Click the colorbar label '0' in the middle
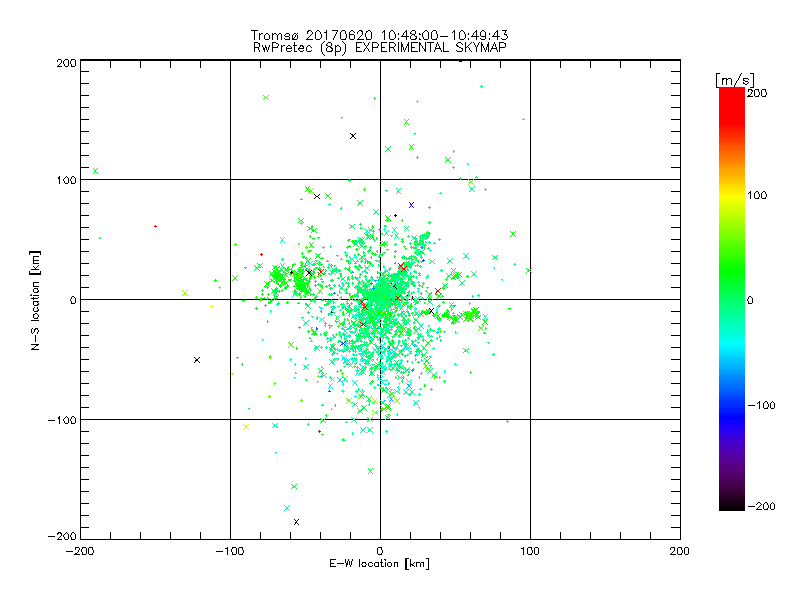Image resolution: width=800 pixels, height=600 pixels. click(x=750, y=300)
